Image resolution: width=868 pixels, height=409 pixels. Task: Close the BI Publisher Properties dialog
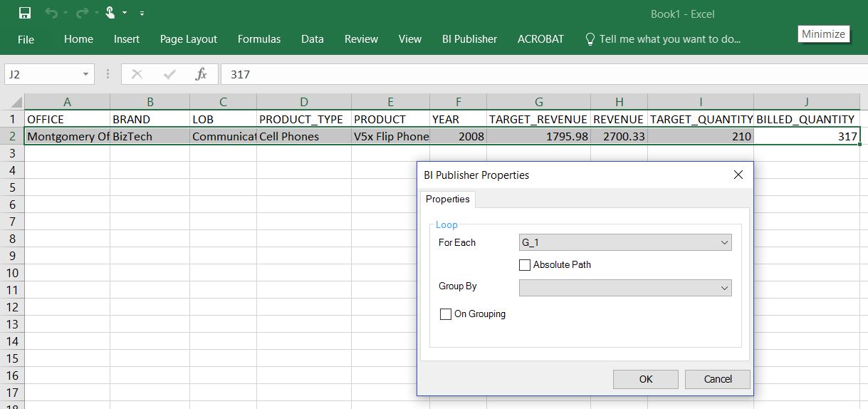pyautogui.click(x=738, y=175)
